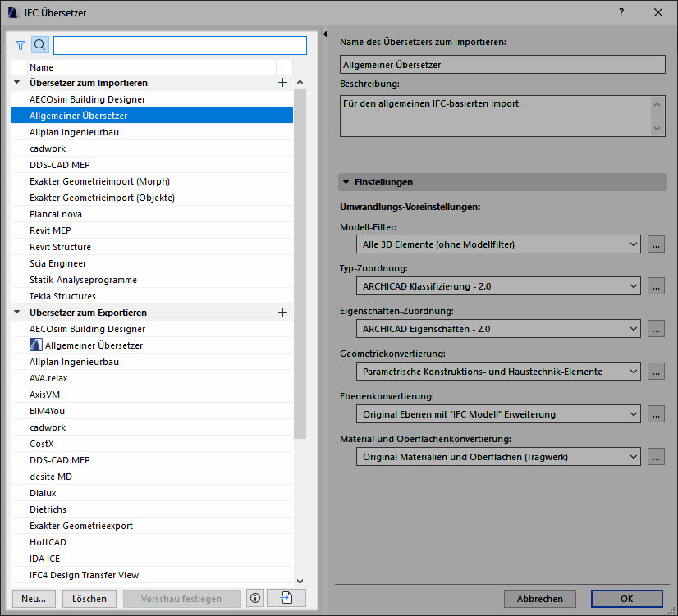Select export AECOsim Building Designer
Screen dimensions: 678x616
(x=152, y=329)
